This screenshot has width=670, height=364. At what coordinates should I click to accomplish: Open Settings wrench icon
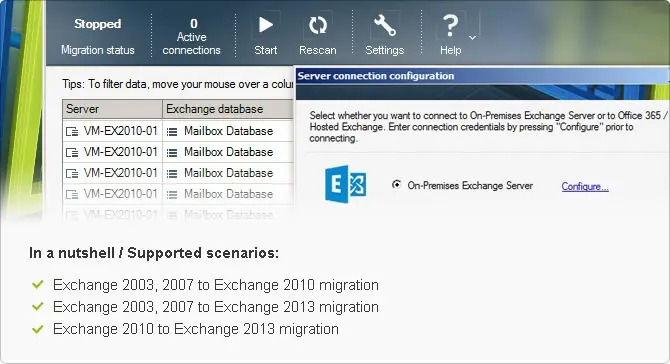[385, 25]
